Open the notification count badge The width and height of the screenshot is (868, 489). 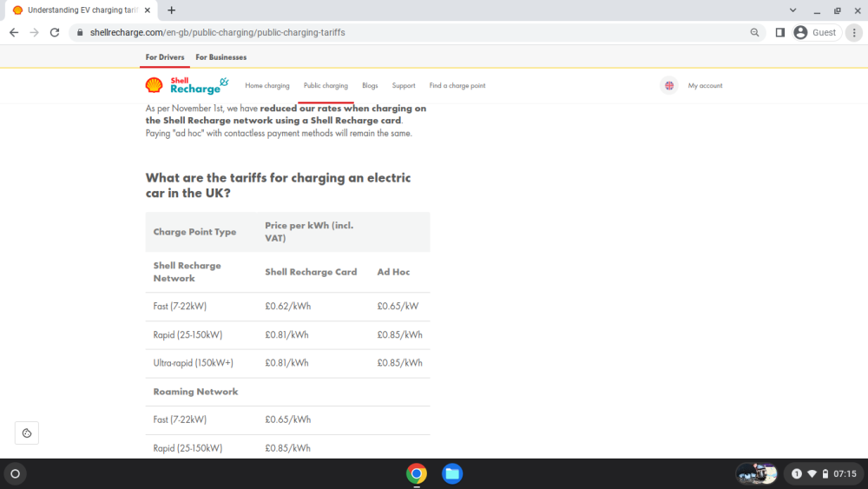797,473
